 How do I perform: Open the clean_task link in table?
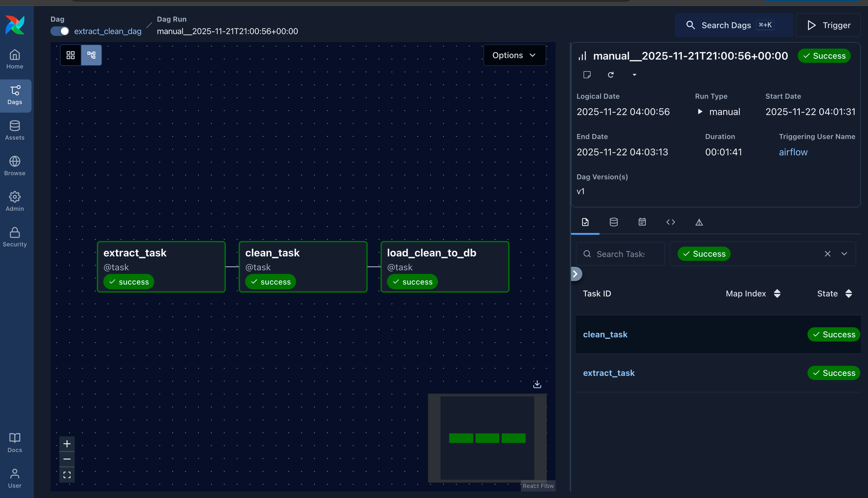pos(605,335)
